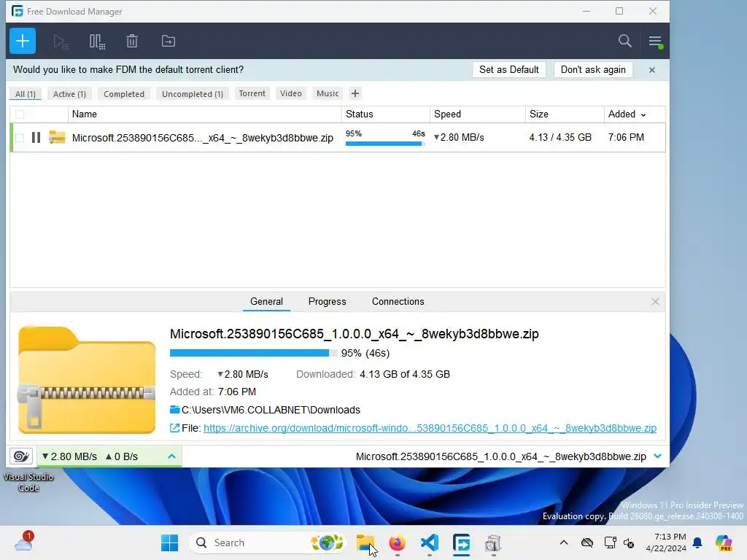Open the FDM hamburger main menu
This screenshot has width=747, height=560.
(656, 42)
